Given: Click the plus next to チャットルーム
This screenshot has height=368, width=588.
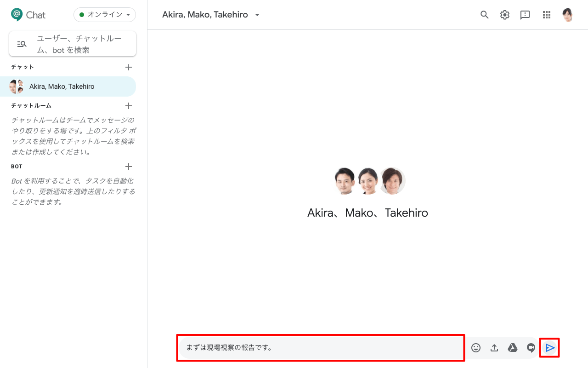Looking at the screenshot, I should pos(129,106).
